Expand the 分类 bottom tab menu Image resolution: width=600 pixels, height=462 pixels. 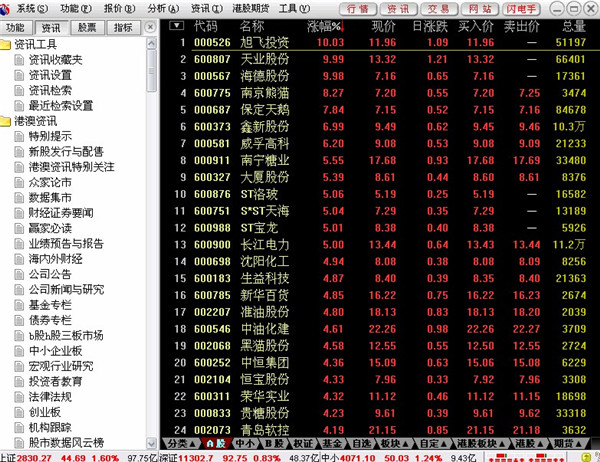pos(181,444)
